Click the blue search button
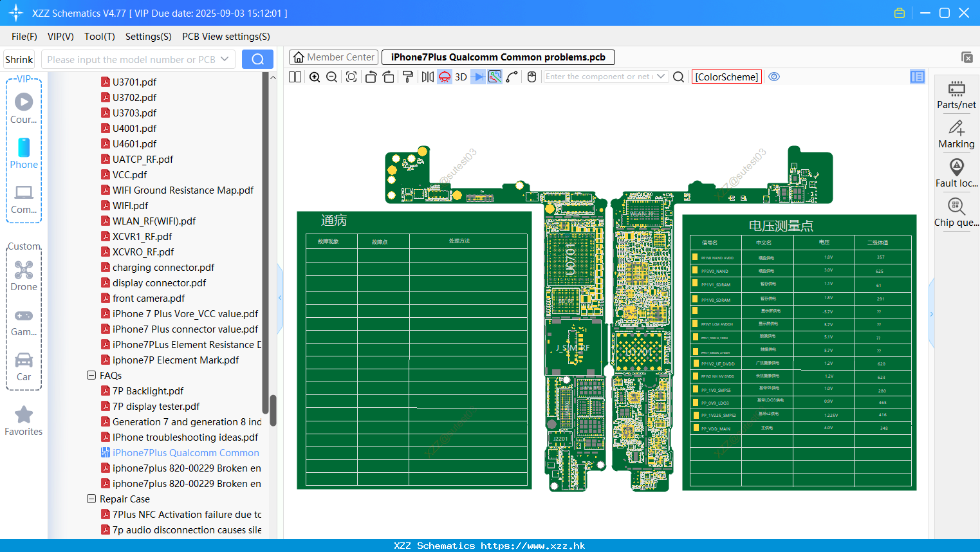Viewport: 980px width, 552px height. pos(257,59)
